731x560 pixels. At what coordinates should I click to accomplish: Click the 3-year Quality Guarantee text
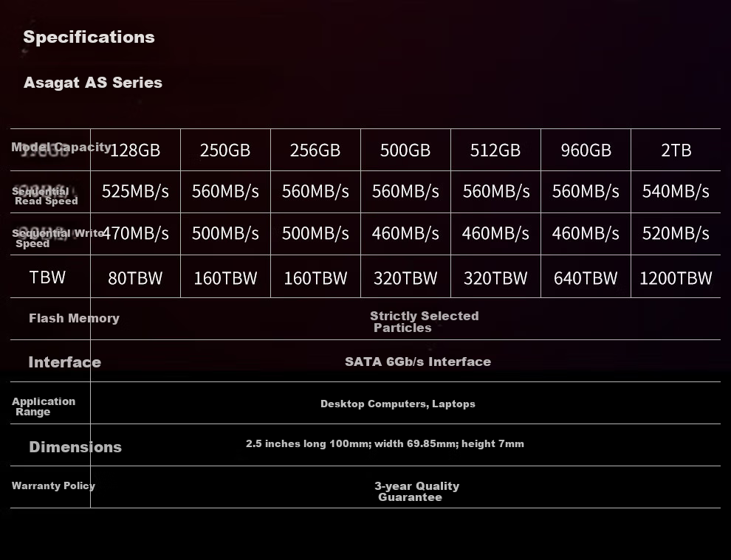pos(416,491)
